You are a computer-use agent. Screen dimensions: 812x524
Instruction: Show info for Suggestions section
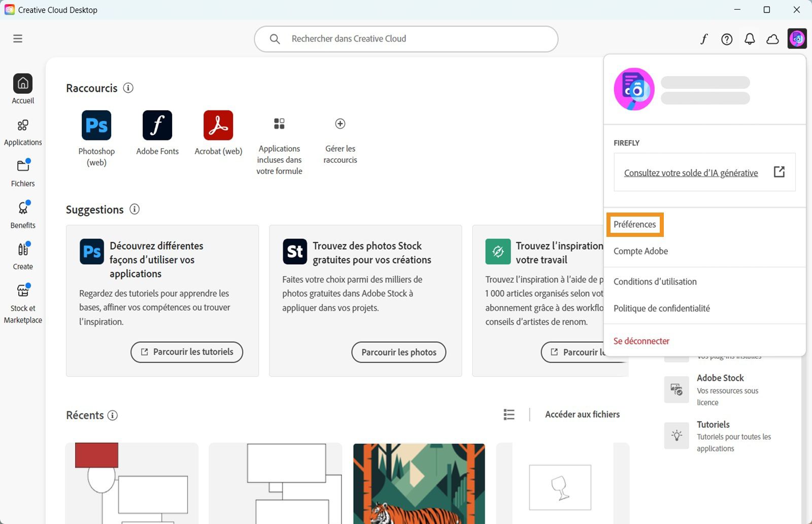coord(134,209)
